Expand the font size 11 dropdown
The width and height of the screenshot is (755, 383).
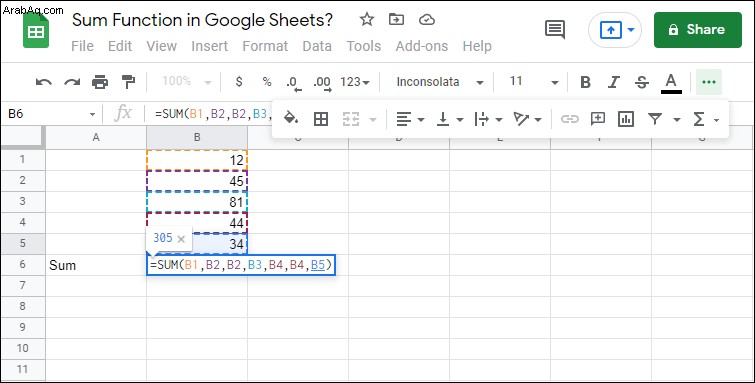pyautogui.click(x=534, y=82)
